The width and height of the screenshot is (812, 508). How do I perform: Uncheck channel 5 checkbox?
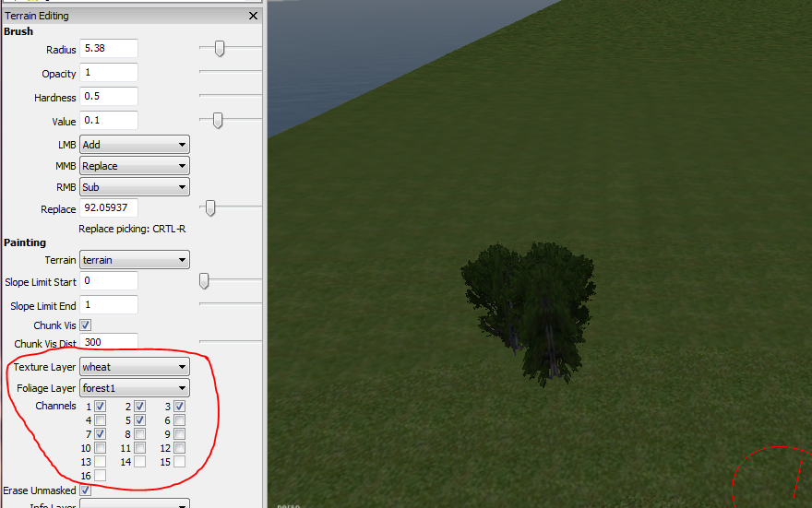(140, 420)
